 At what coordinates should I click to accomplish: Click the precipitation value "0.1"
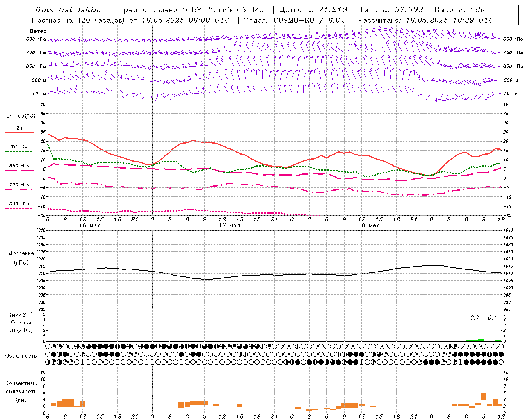point(492,317)
